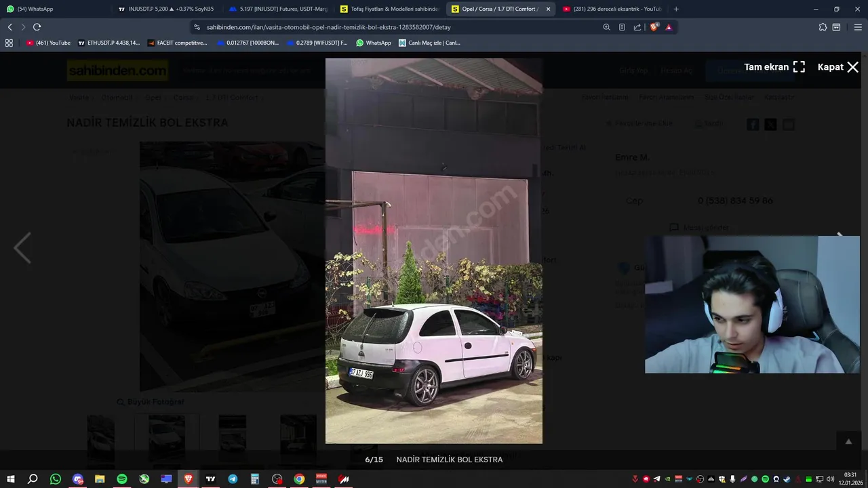Open Brave Shields lion icon
The height and width of the screenshot is (488, 868).
click(654, 27)
